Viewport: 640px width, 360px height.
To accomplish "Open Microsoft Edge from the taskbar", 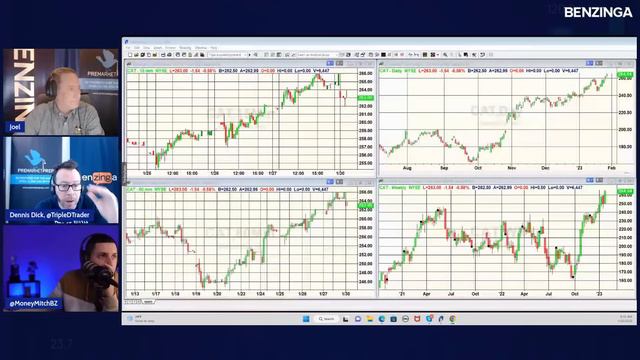I will tap(382, 319).
